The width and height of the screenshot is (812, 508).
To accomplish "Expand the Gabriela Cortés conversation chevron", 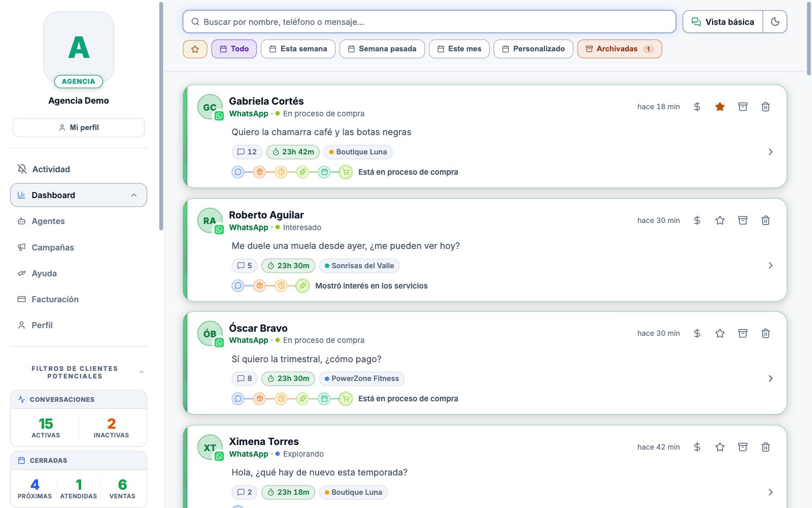I will coord(770,152).
